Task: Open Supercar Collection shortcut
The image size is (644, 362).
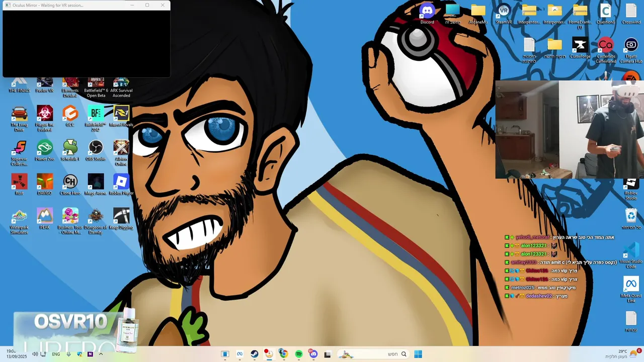Action: [x=19, y=153]
